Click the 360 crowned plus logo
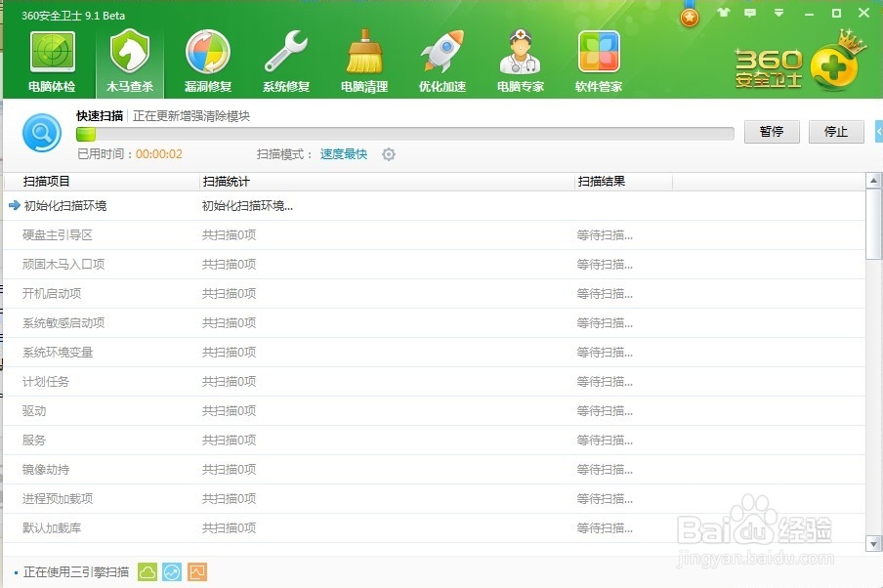Viewport: 883px width, 588px height. point(836,62)
